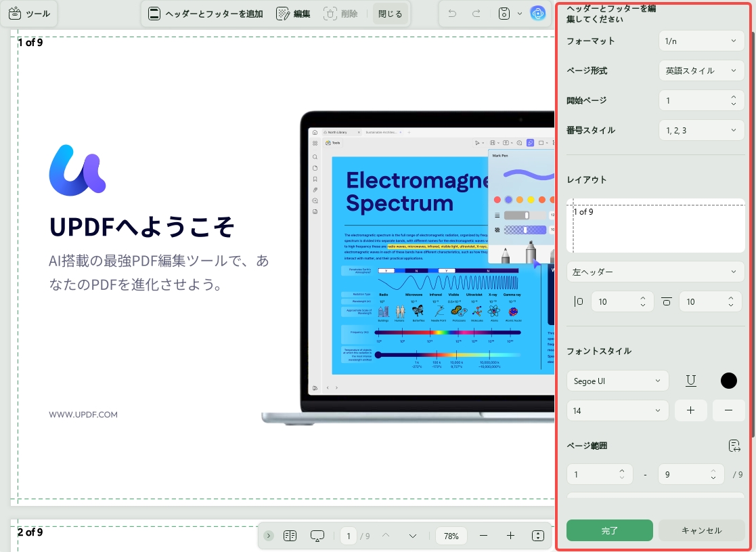Increase the left margin with the up arrow
The image size is (756, 552).
(643, 298)
